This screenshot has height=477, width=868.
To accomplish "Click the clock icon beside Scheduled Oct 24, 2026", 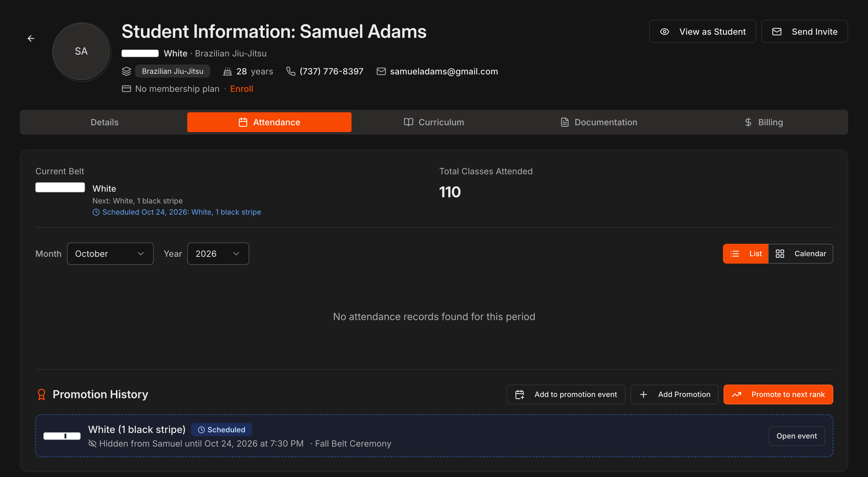I will point(96,212).
